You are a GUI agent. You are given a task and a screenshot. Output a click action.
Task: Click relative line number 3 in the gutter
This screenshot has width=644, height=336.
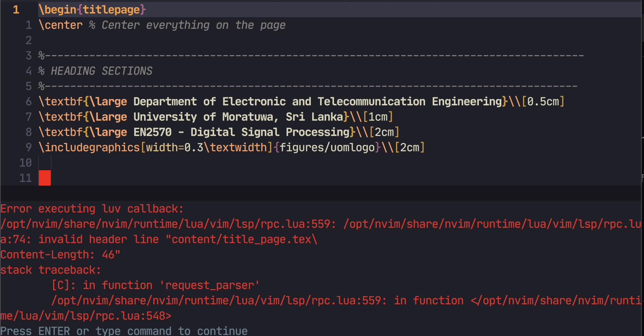point(29,56)
